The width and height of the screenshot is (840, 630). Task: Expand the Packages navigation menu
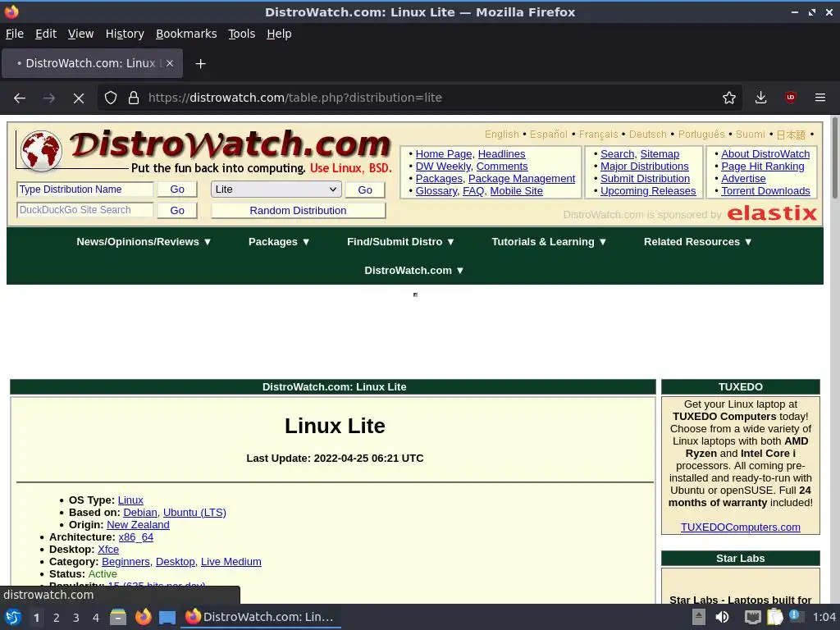click(x=279, y=242)
